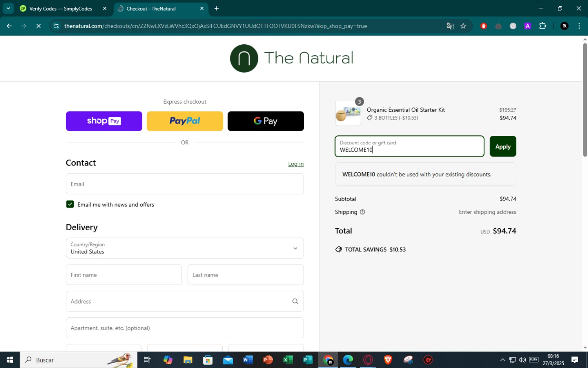Open the shipping help question icon
Screen dimensions: 588x368
click(x=362, y=212)
